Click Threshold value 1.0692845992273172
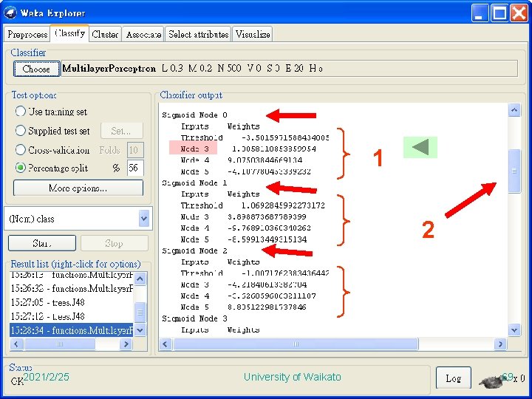 pos(283,205)
